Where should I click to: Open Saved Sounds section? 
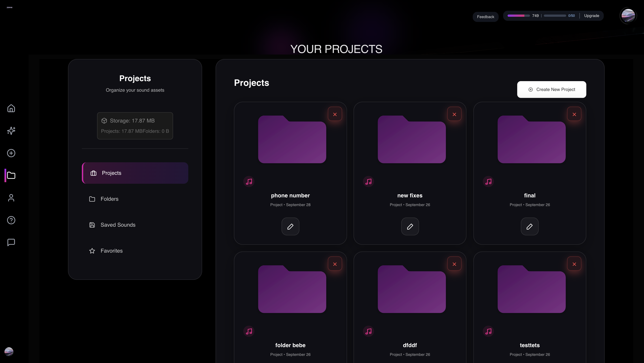[118, 225]
